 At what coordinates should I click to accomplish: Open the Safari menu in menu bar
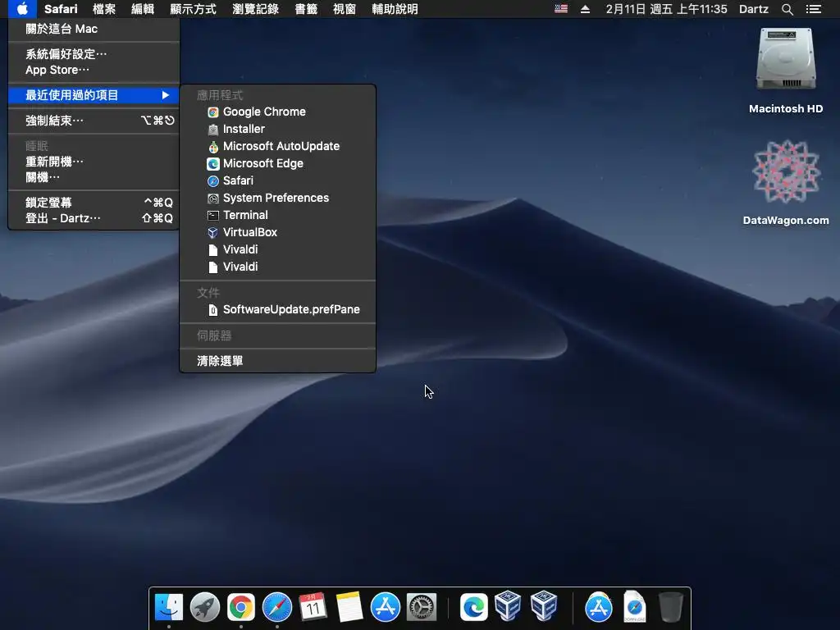coord(61,8)
